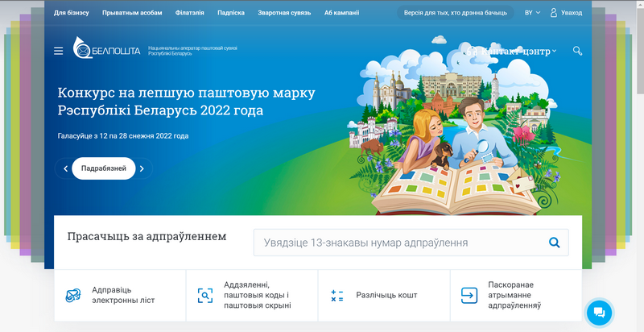The image size is (644, 332).
Task: Open the live chat bubble
Action: pyautogui.click(x=599, y=313)
